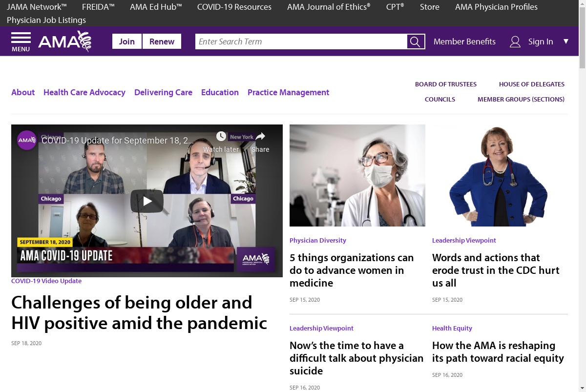The image size is (586, 392).
Task: Click the AMA channel avatar on video
Action: (x=27, y=140)
